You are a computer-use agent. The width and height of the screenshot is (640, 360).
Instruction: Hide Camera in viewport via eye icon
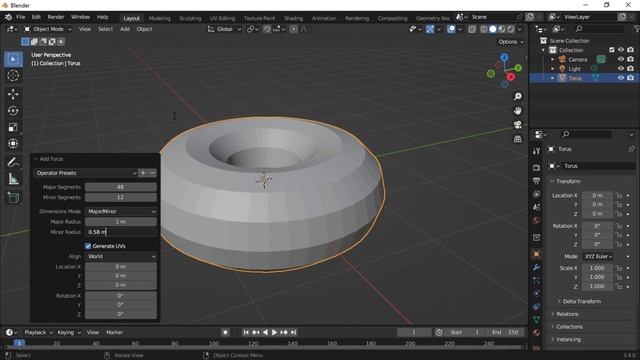pyautogui.click(x=620, y=59)
